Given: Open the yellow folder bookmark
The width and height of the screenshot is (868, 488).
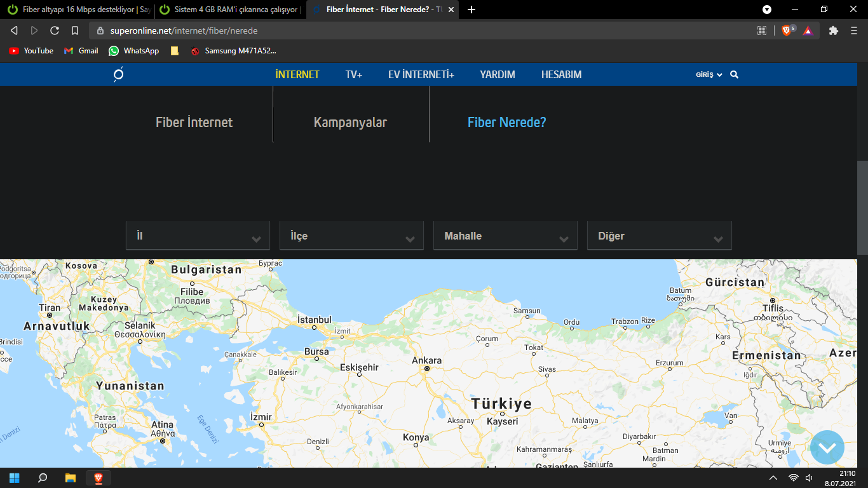Looking at the screenshot, I should [x=175, y=51].
